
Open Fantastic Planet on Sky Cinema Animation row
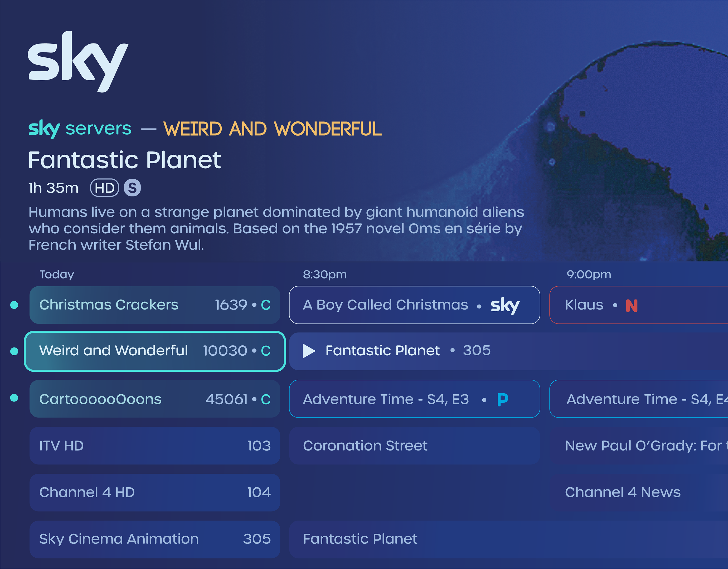point(508,539)
